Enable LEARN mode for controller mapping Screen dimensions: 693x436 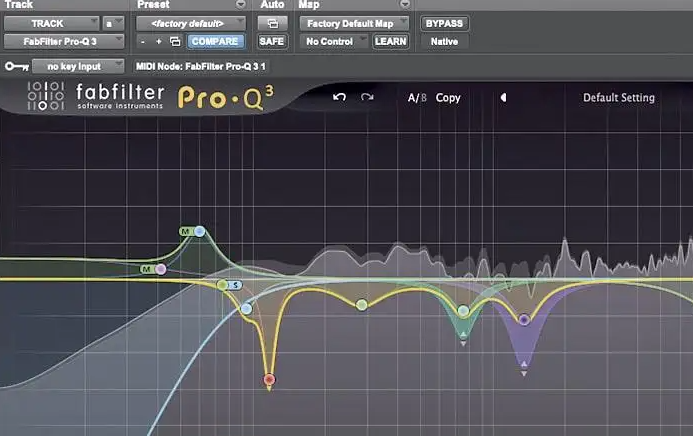point(391,42)
